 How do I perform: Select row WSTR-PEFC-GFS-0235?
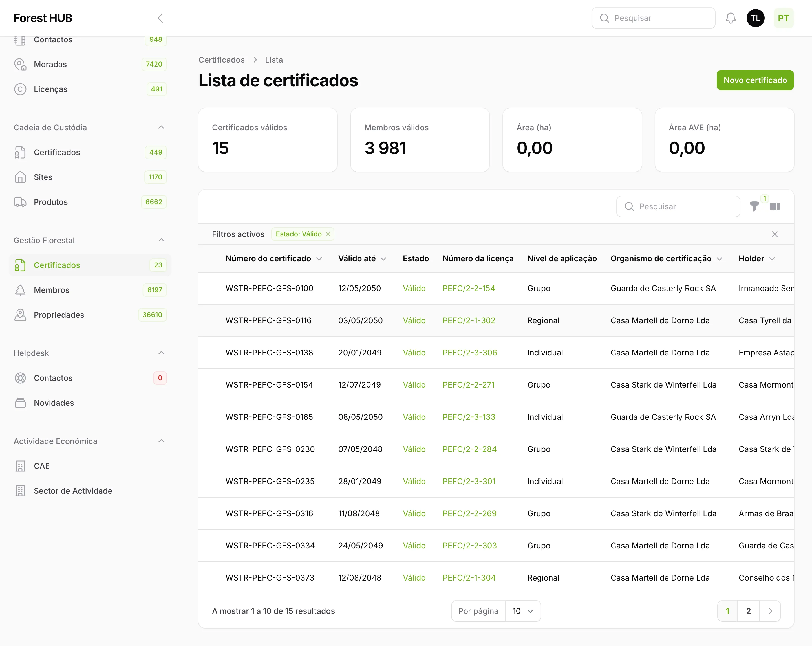(496, 481)
